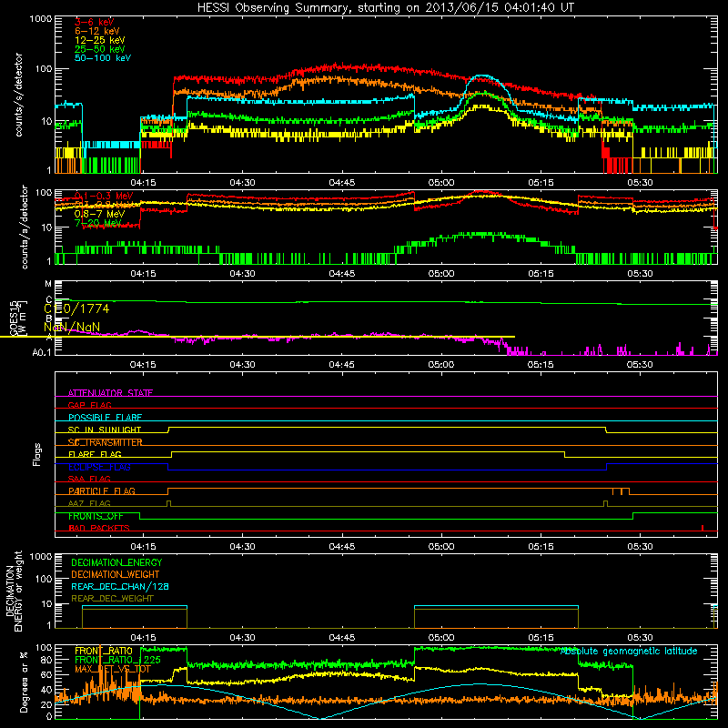Select the AAZ_FLAG label
Viewport: 728px width, 728px height.
tap(89, 503)
